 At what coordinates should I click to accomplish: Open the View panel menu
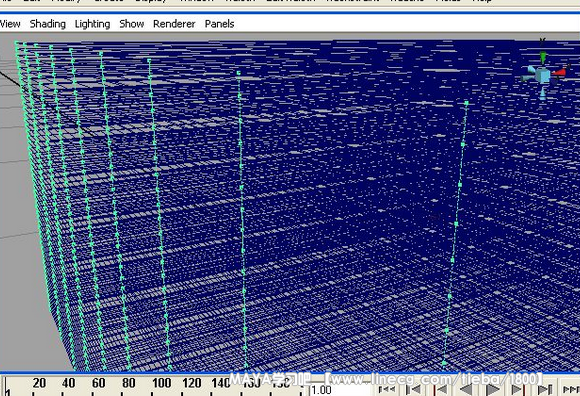10,24
